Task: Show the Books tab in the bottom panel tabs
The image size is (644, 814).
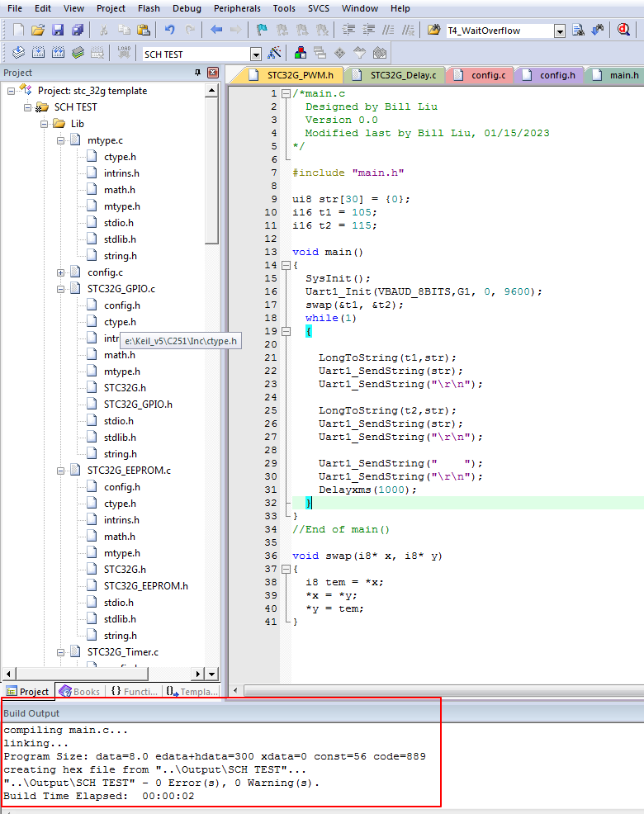Action: pyautogui.click(x=79, y=692)
